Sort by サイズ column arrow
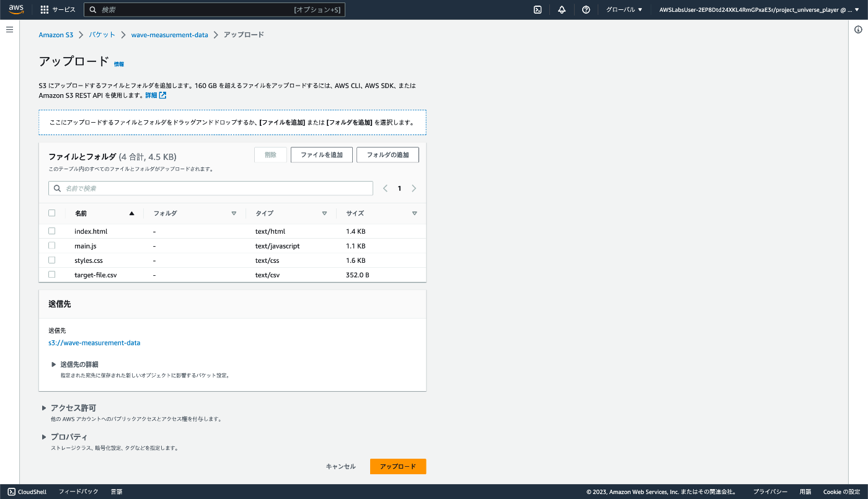 point(415,213)
